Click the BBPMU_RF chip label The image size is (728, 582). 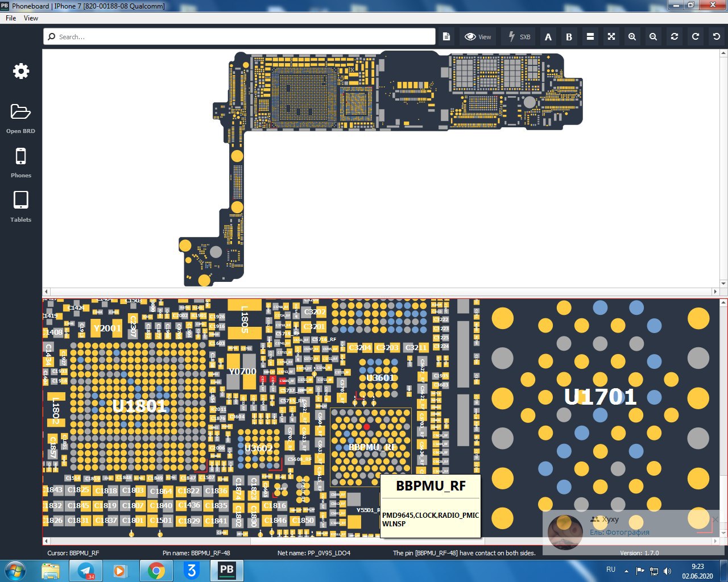[x=373, y=447]
